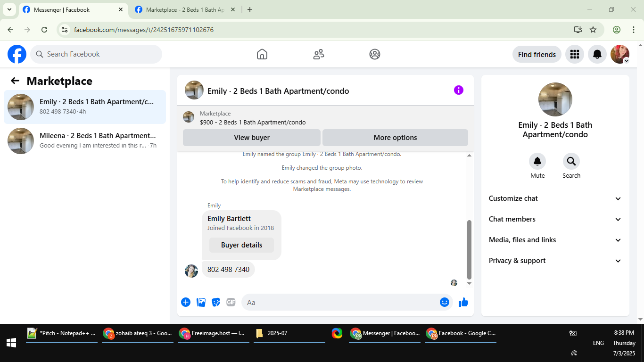This screenshot has height=362, width=644.
Task: Expand Customize chat section
Action: point(555,198)
